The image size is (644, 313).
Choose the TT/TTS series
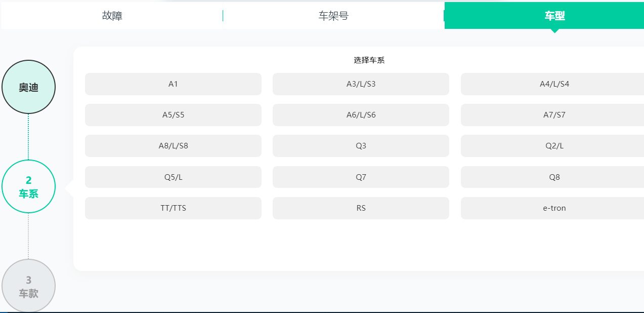(173, 208)
